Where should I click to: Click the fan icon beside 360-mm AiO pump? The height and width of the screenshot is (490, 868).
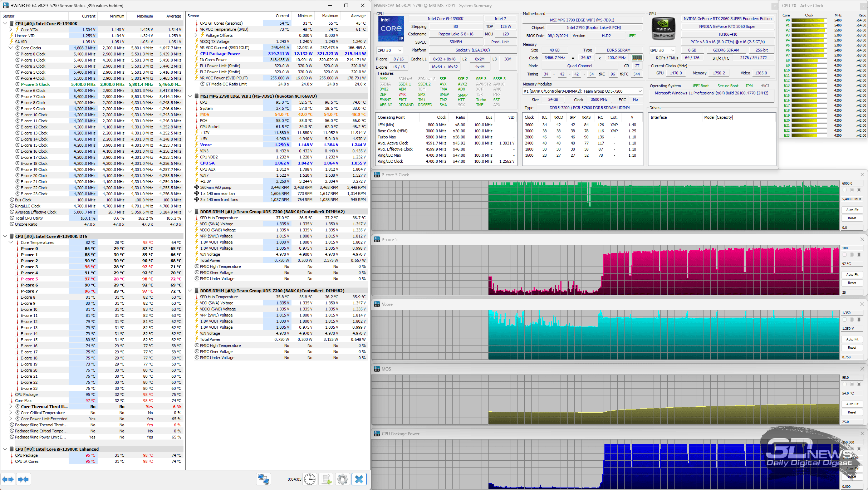[197, 187]
